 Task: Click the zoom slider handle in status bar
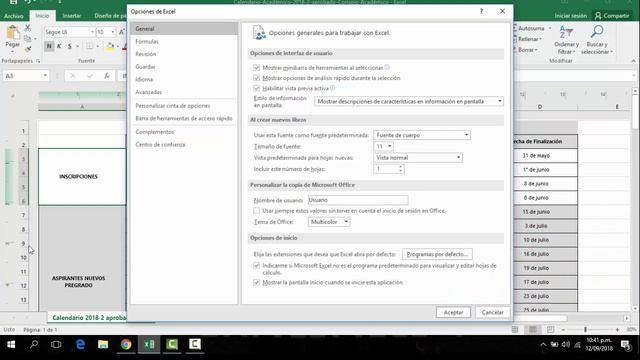coord(585,329)
